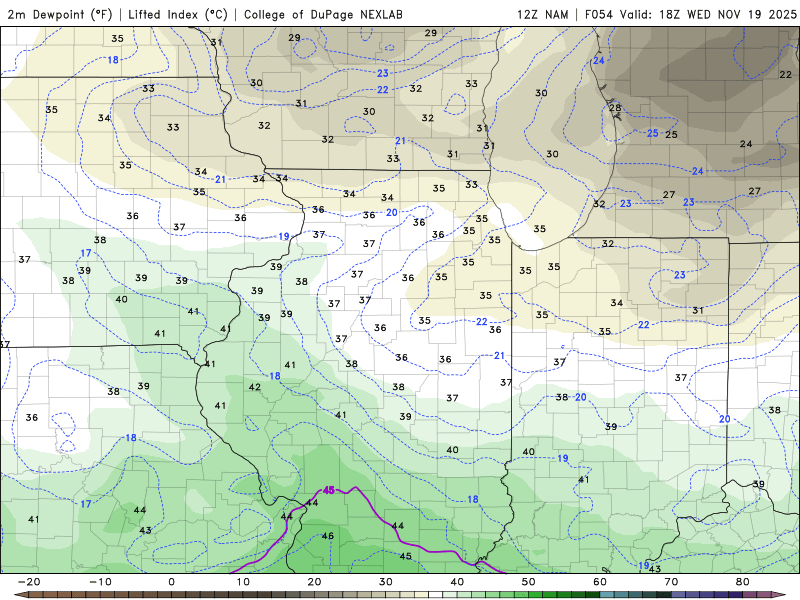The image size is (800, 600).
Task: Click the '10' color scale label
Action: 243,581
